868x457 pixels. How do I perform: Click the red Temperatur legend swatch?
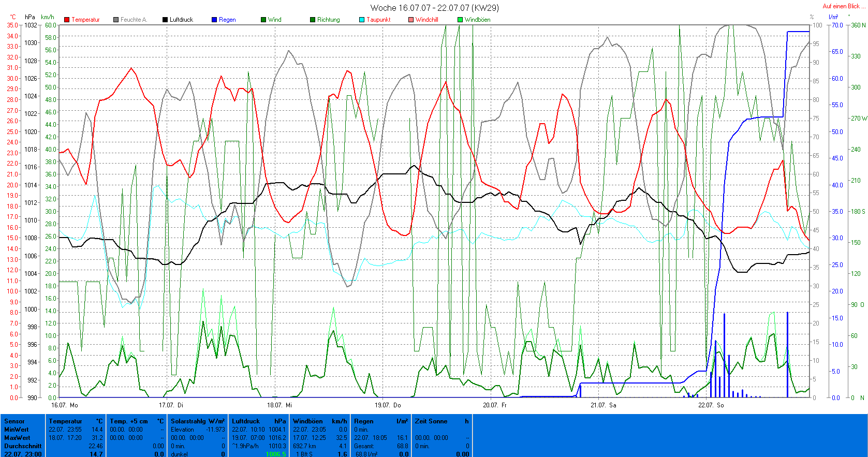click(67, 20)
